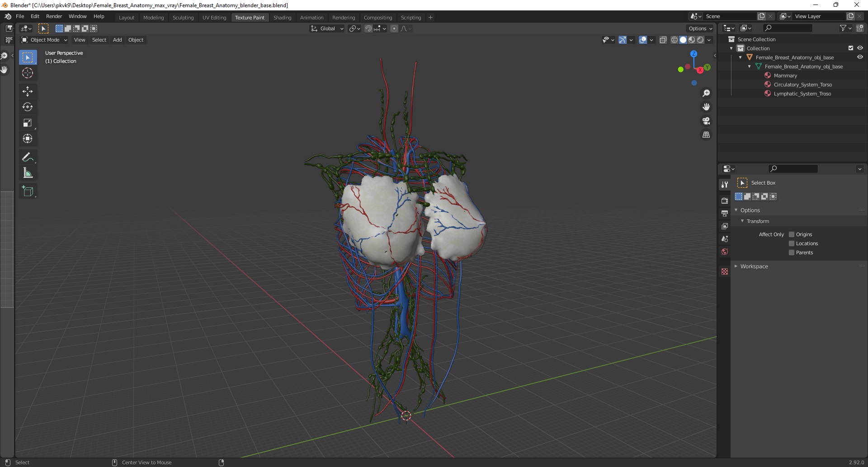
Task: Open the viewport Options dropdown
Action: (700, 29)
